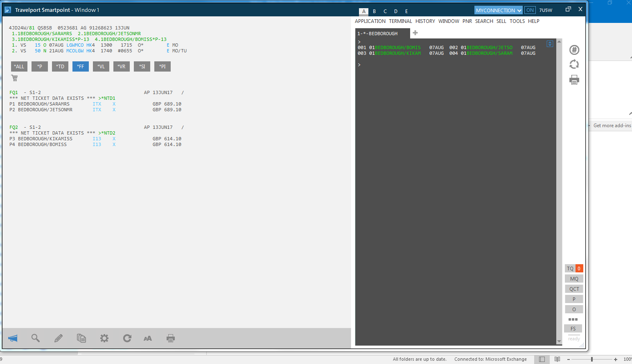Click the *VL button
The image size is (632, 364).
(101, 66)
